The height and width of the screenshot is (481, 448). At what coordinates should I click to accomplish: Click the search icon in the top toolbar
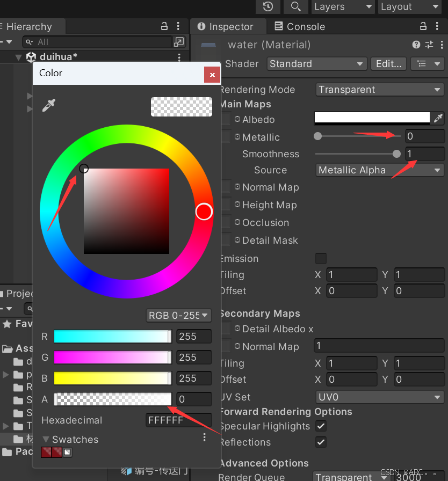[296, 7]
